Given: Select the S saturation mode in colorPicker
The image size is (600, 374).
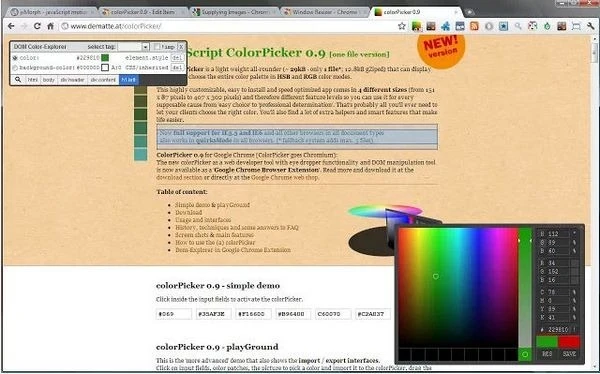Looking at the screenshot, I should point(542,242).
